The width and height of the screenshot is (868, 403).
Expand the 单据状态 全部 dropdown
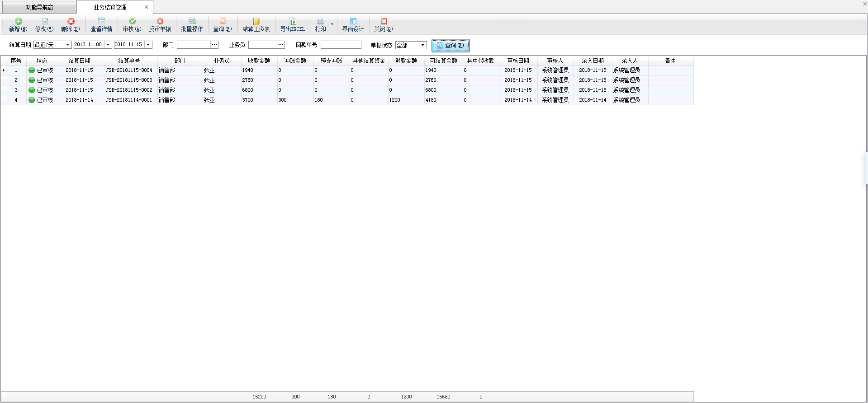tap(423, 45)
